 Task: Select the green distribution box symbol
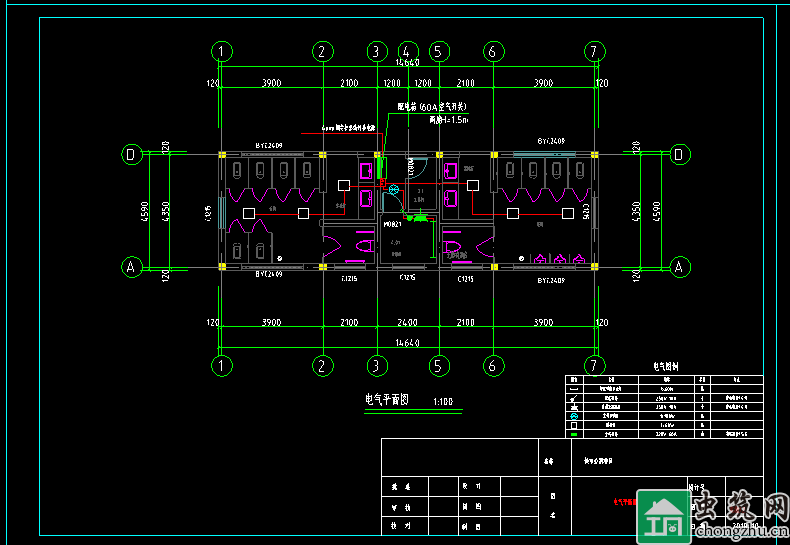(x=420, y=217)
